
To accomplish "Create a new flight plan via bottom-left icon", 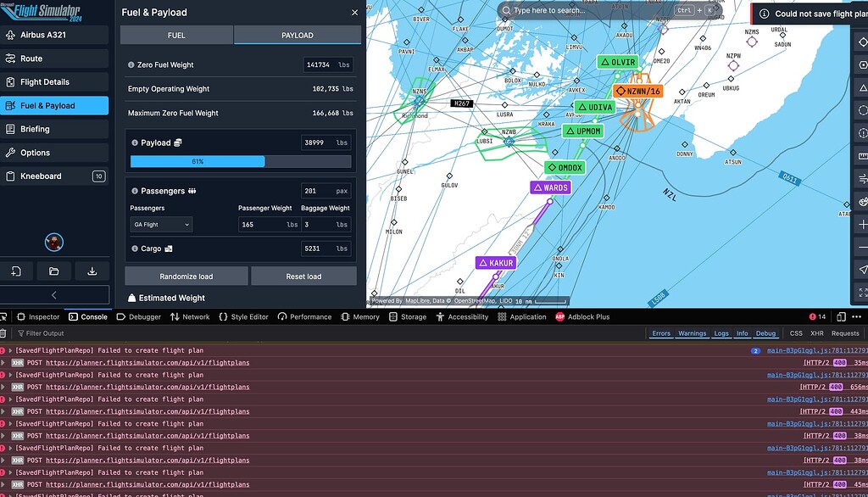I will pyautogui.click(x=17, y=271).
